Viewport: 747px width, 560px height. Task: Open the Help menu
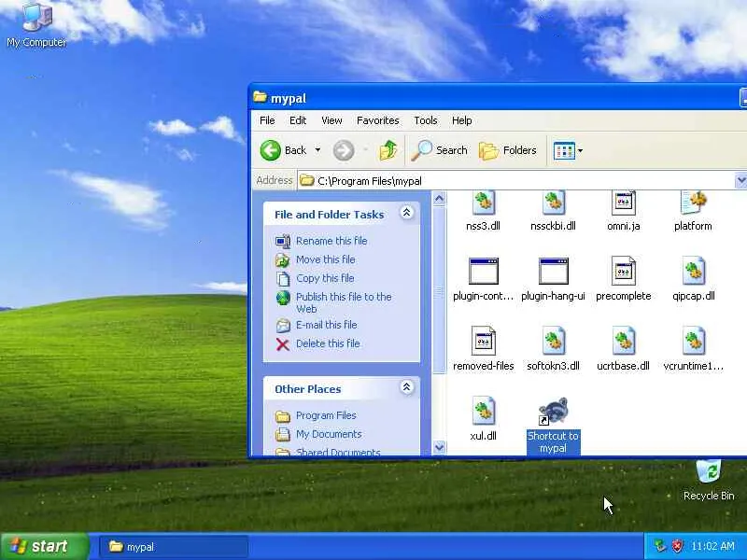pyautogui.click(x=461, y=120)
